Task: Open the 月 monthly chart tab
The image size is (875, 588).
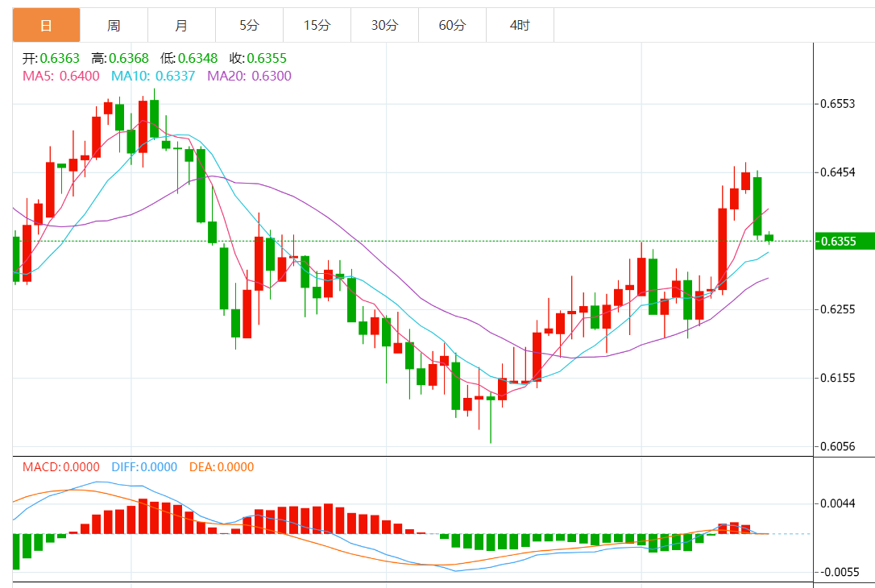Action: pyautogui.click(x=181, y=26)
